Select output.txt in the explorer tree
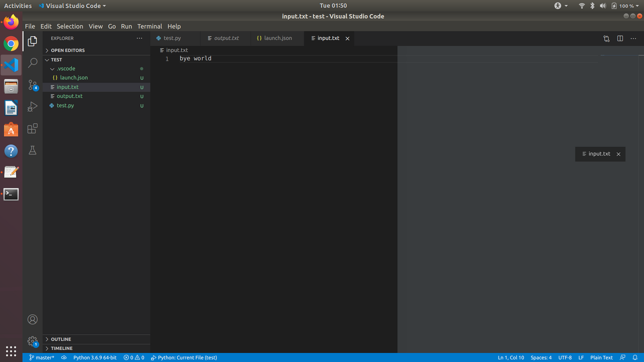This screenshot has height=362, width=644. (97, 96)
